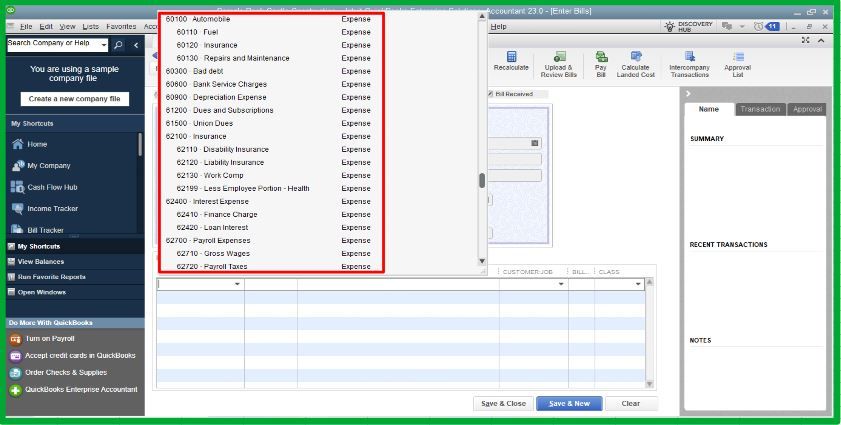
Task: Click the search magnifier icon
Action: pos(119,45)
